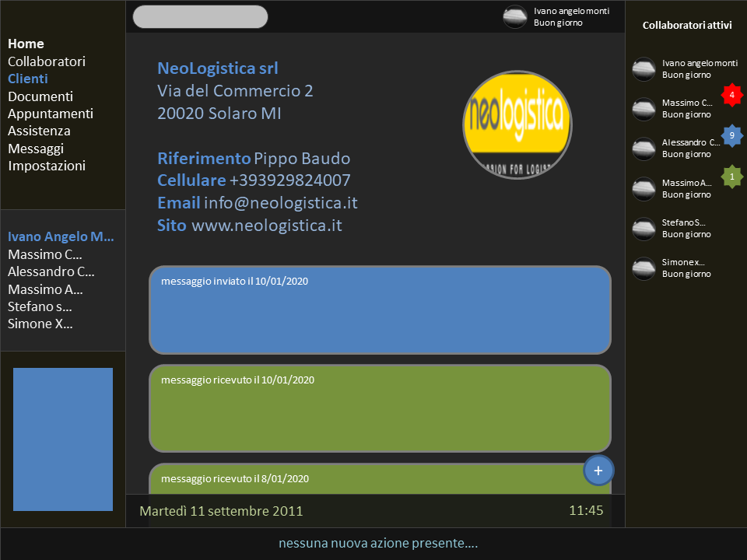747x560 pixels.
Task: Select Massimo A... in left list
Action: (45, 289)
